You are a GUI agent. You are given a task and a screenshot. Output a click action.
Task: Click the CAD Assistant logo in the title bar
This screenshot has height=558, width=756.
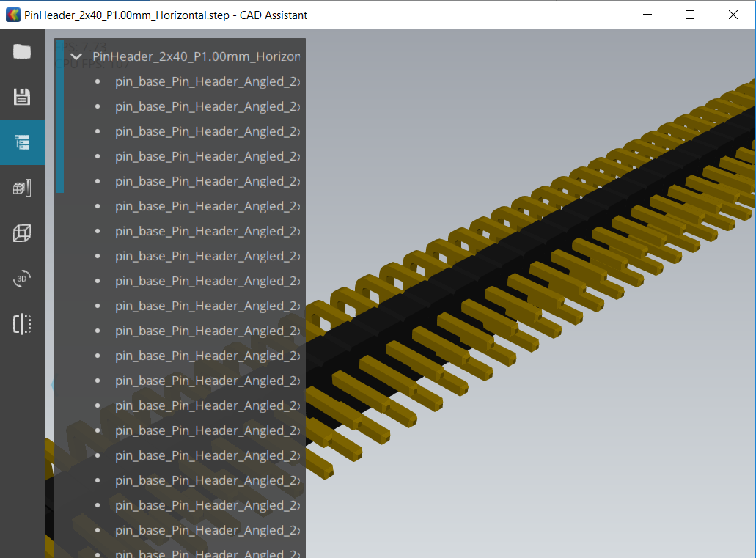[12, 15]
